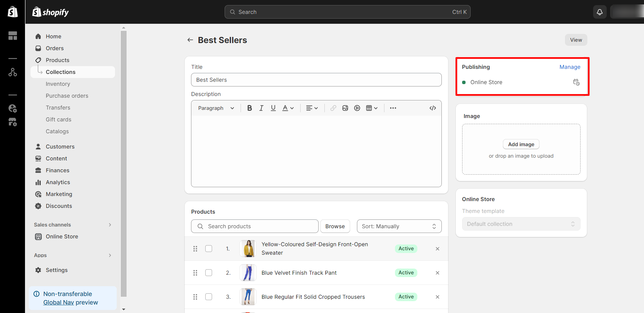Open the text color dropdown
Screen dimensions: 644x313
[x=288, y=108]
